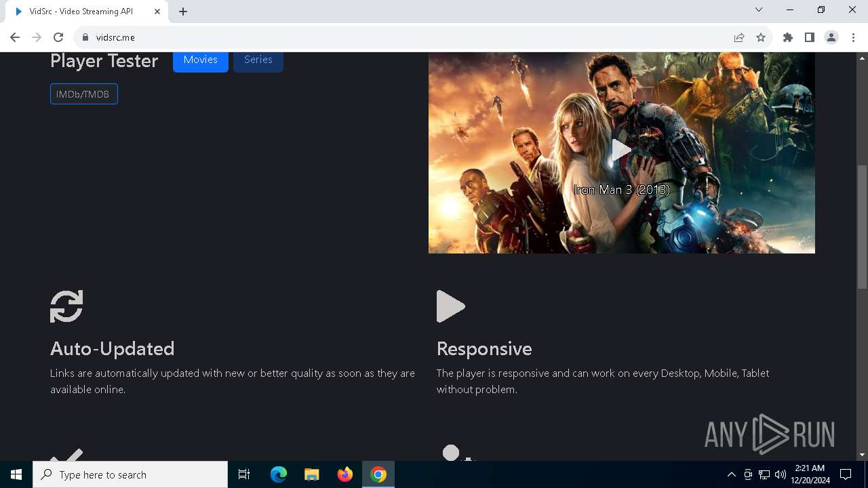Click the Chrome taskbar icon
This screenshot has height=488, width=868.
tap(378, 474)
